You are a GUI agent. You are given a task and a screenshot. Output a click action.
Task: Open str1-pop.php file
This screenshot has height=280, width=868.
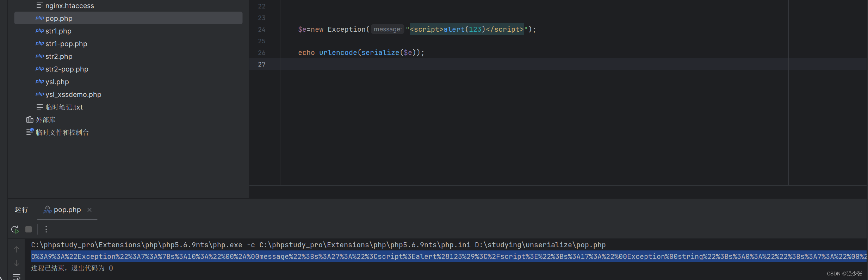66,44
